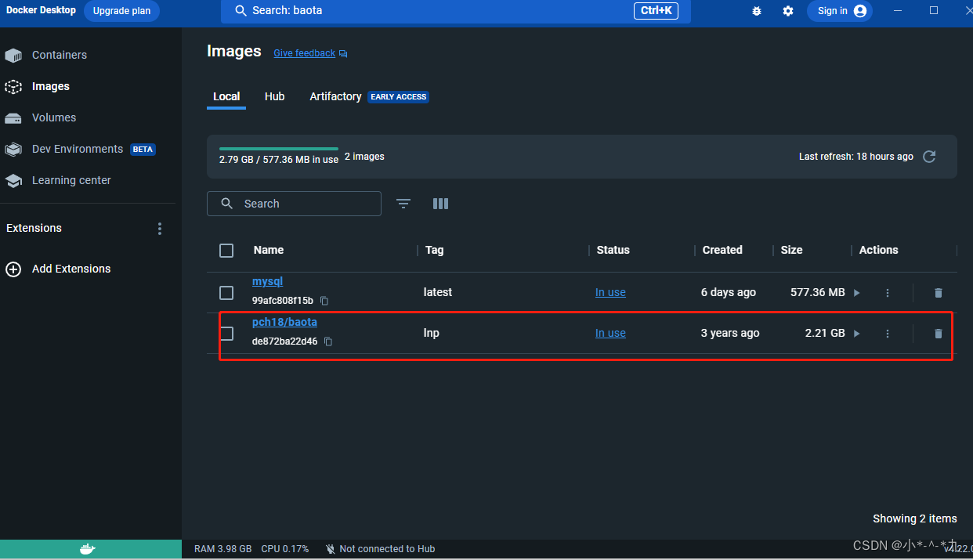Click the EARLY ACCESS badge
Viewport: 973px width, 560px height.
pos(399,97)
